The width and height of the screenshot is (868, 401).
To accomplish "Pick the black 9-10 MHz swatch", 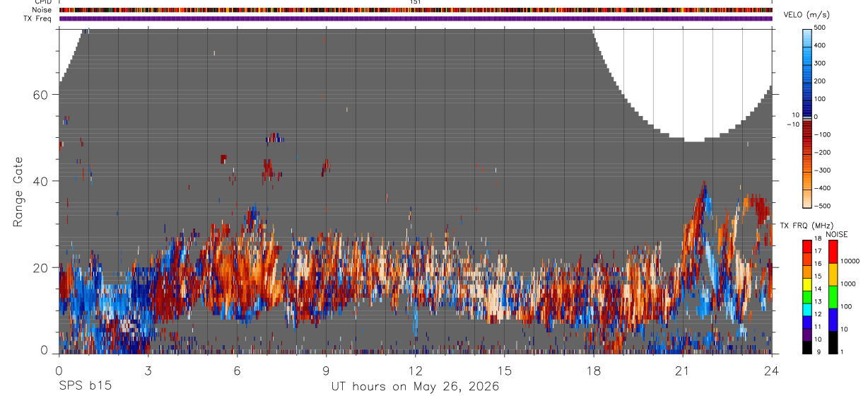I will (807, 347).
